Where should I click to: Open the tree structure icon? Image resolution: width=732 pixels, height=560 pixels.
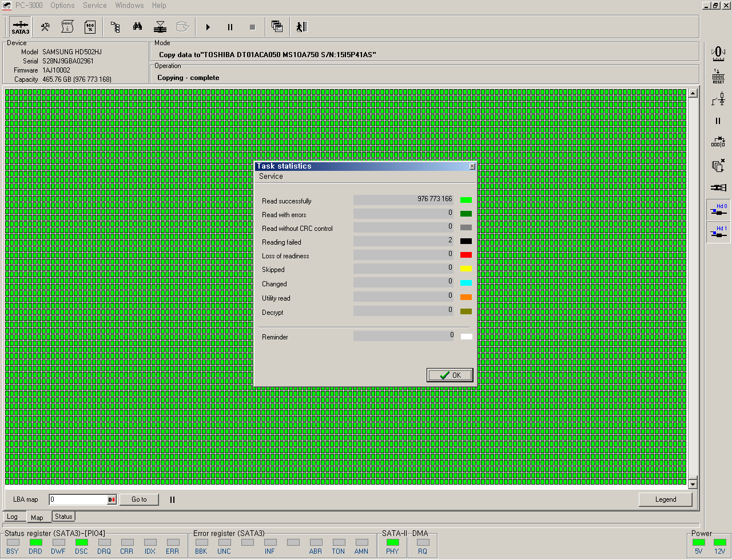coord(115,27)
